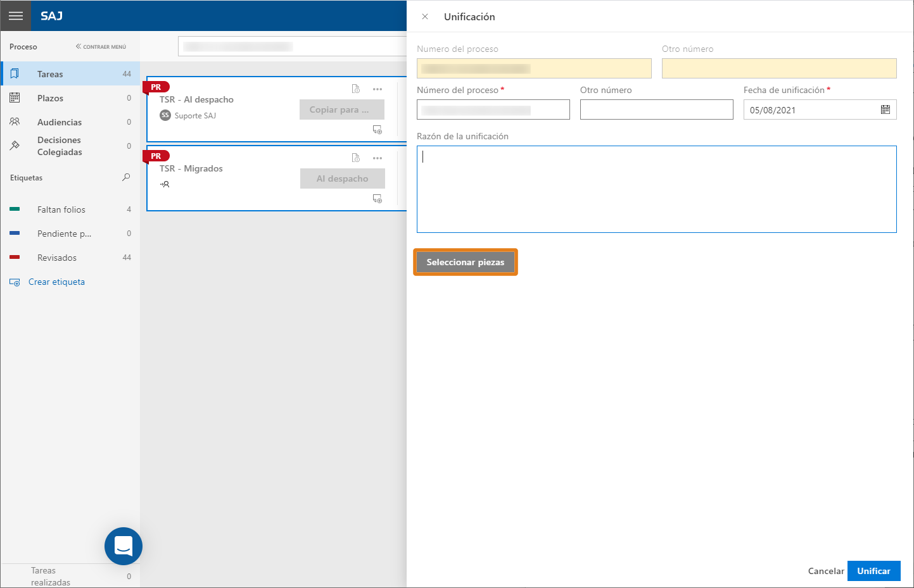
Task: Click the search field in header
Action: pyautogui.click(x=292, y=46)
